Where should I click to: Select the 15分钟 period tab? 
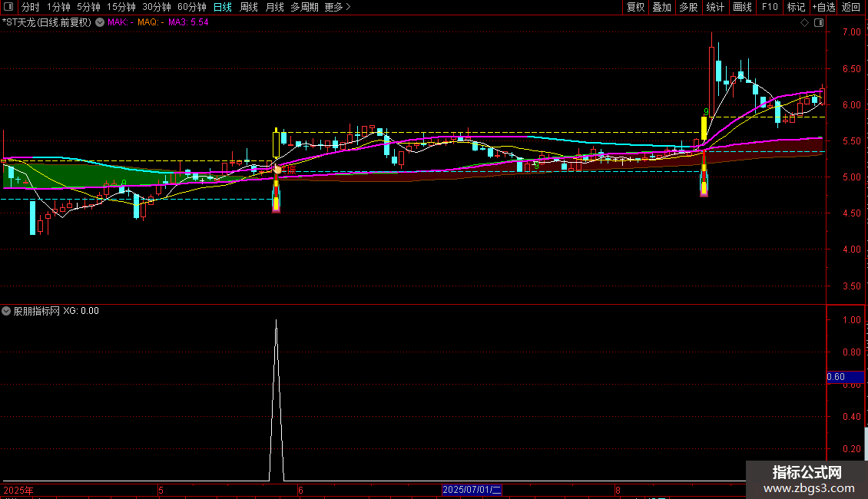point(121,7)
